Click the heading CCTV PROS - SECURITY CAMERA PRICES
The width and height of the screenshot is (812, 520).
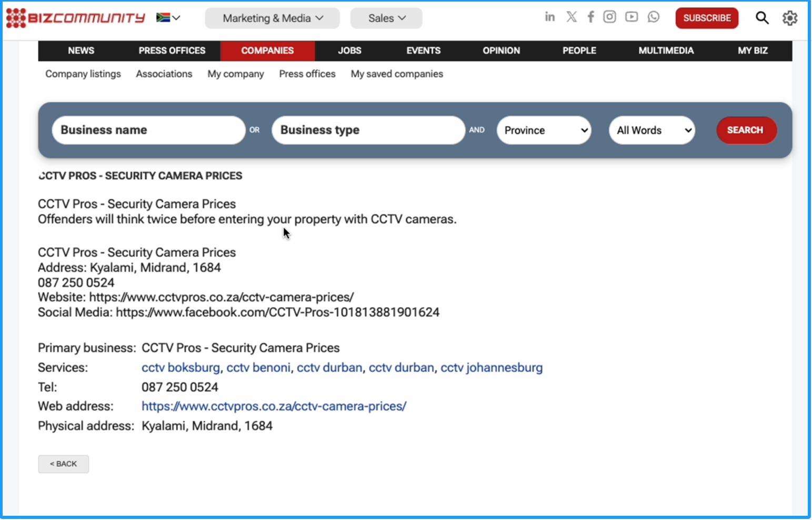click(x=140, y=176)
